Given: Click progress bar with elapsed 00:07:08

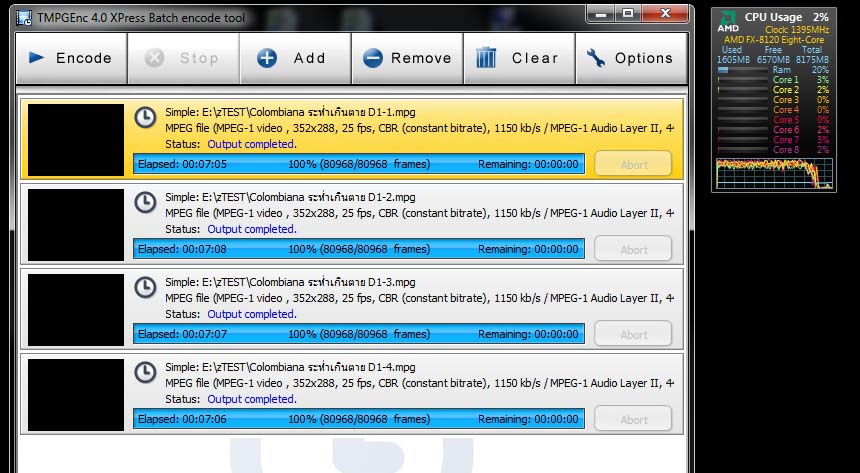Looking at the screenshot, I should click(x=359, y=249).
